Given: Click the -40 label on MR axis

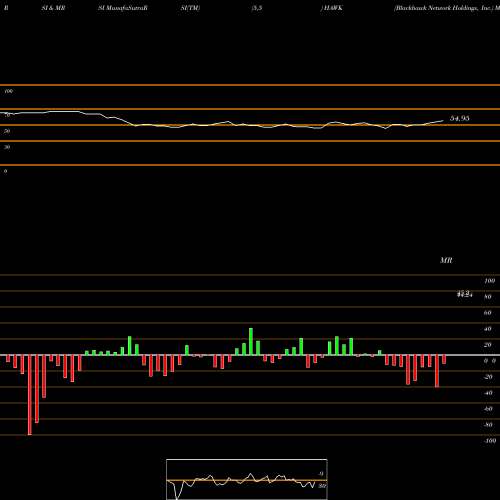Looking at the screenshot, I should pos(488,393).
